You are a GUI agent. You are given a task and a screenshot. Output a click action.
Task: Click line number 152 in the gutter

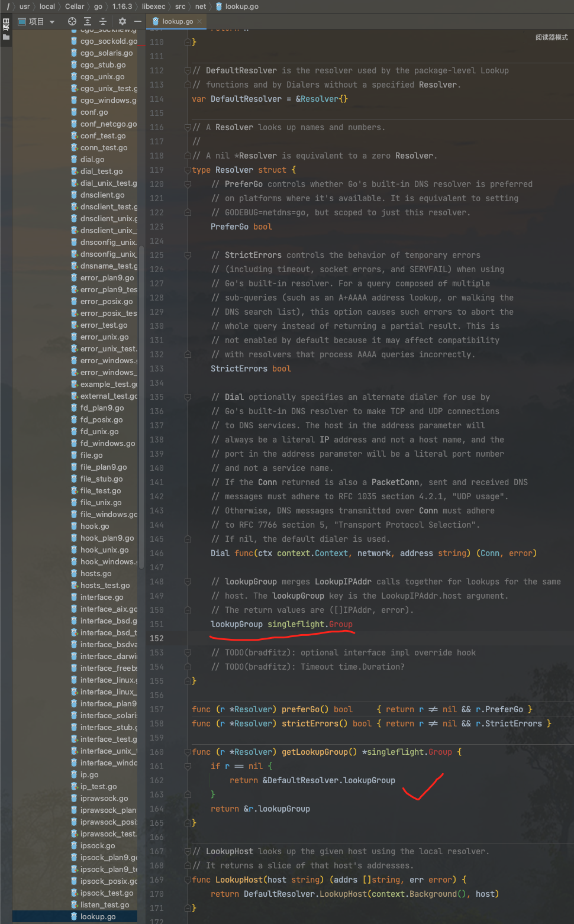(x=157, y=638)
